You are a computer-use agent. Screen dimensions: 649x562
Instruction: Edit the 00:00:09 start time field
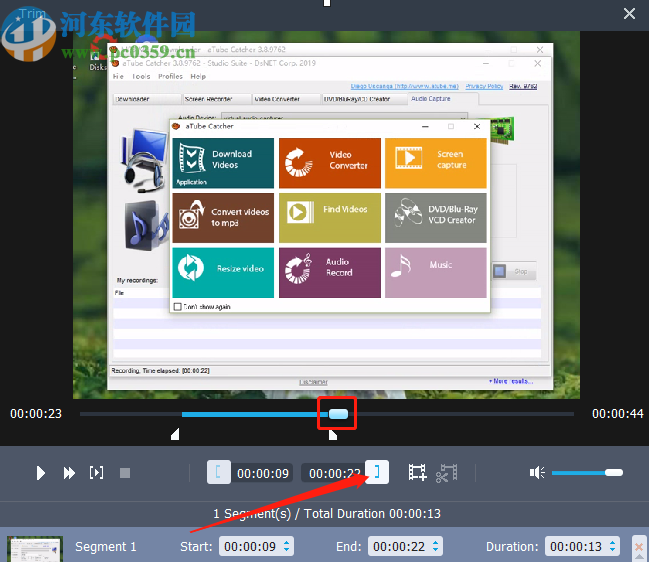pos(263,473)
